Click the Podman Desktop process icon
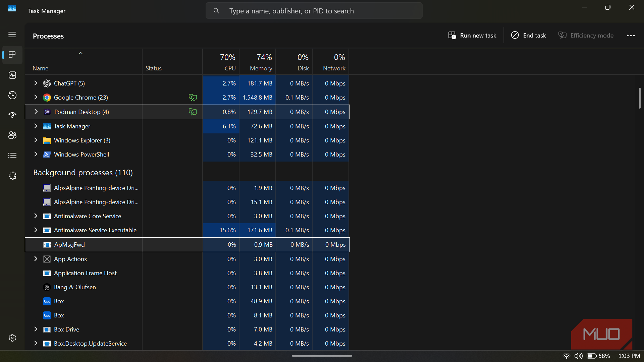644x362 pixels. point(47,112)
